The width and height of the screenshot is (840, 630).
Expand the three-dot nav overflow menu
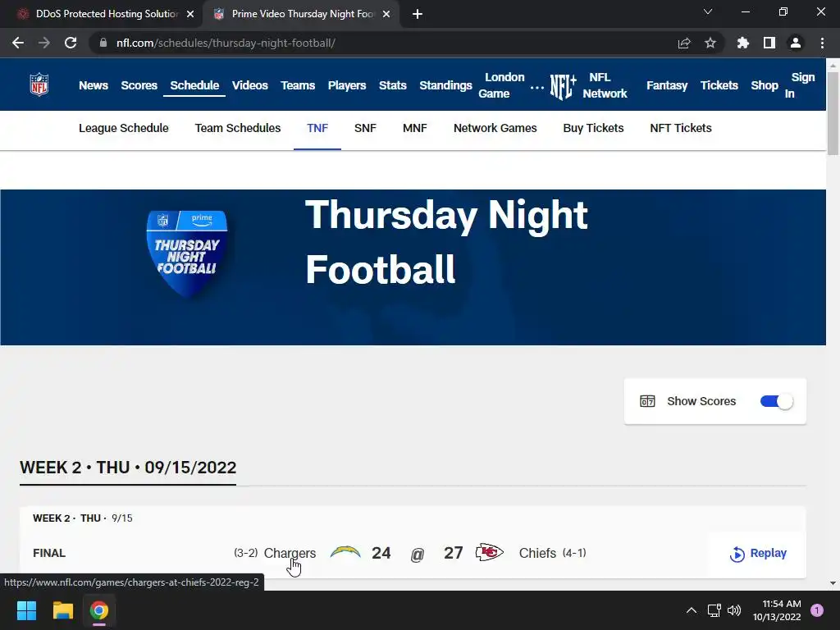point(536,87)
